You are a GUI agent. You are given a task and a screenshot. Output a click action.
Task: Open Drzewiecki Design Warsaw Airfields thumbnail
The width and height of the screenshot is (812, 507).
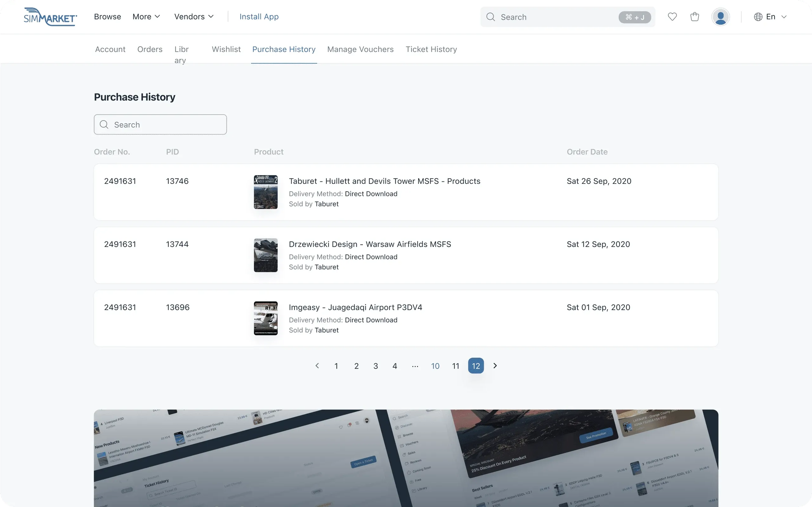point(265,255)
